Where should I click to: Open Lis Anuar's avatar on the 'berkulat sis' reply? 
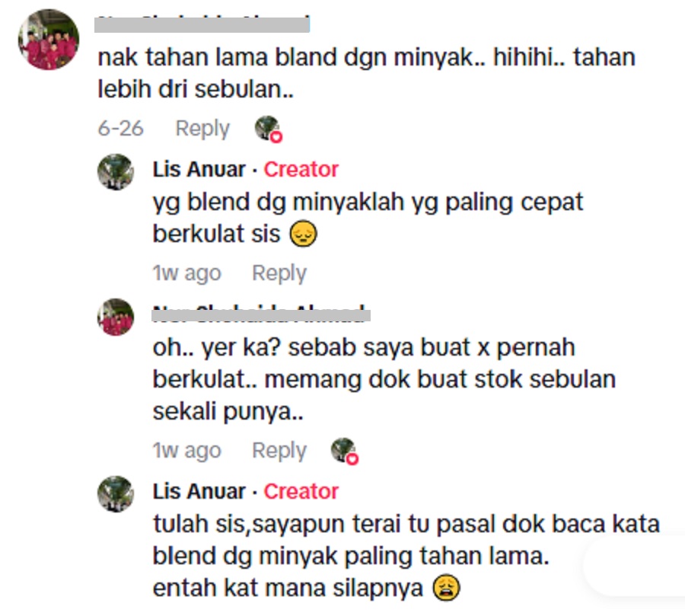116,172
